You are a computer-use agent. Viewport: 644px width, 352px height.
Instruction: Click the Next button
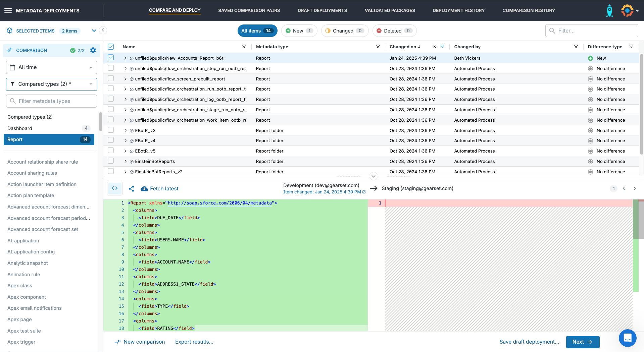click(582, 342)
